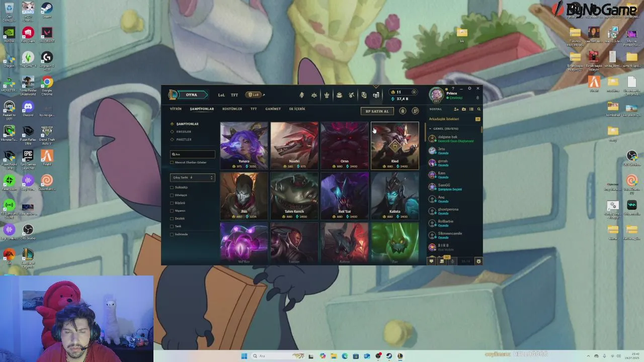The image size is (644, 362).
Task: Check the İndirimde filter
Action: click(172, 234)
